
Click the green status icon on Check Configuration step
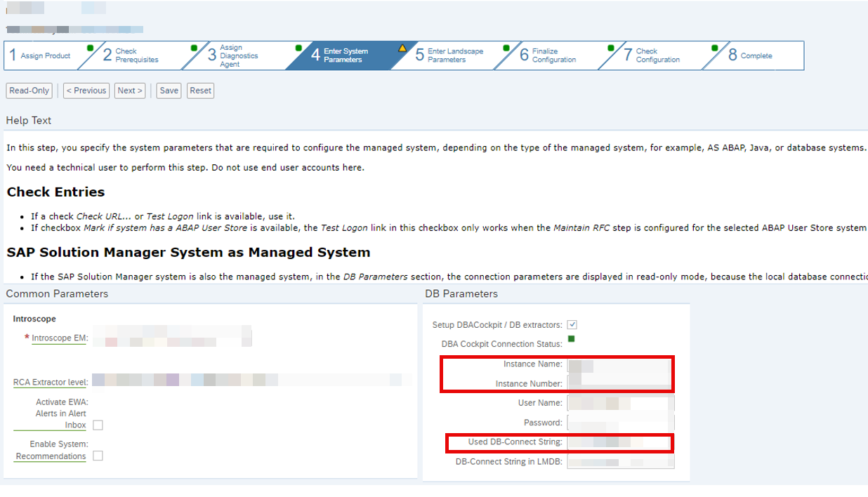click(715, 48)
